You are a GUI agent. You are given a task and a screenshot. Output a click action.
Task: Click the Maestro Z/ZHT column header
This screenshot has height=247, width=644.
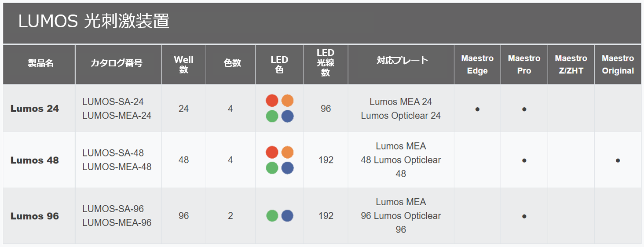[x=571, y=64]
